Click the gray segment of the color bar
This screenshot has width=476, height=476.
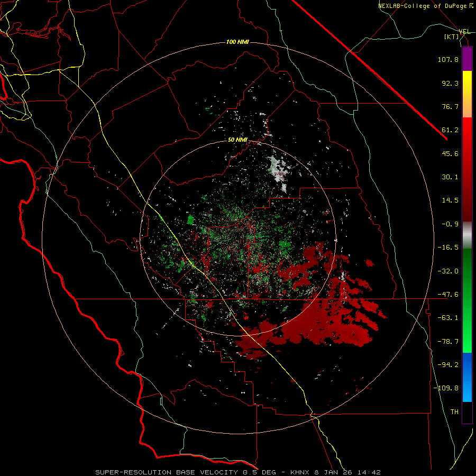467,235
